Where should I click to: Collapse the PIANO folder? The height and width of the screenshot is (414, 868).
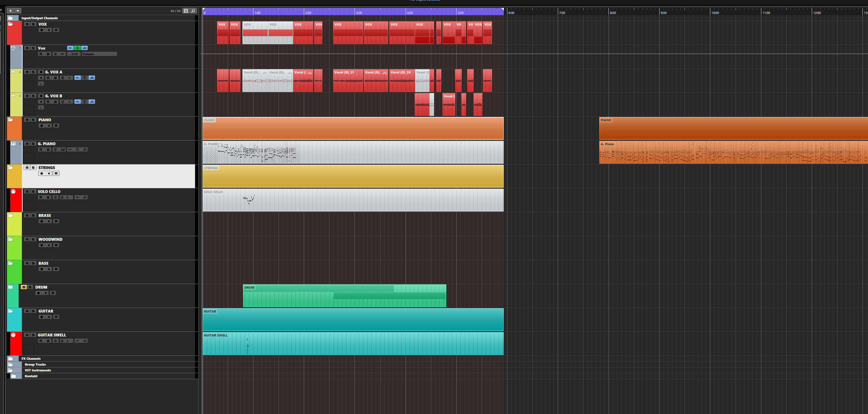(10, 120)
